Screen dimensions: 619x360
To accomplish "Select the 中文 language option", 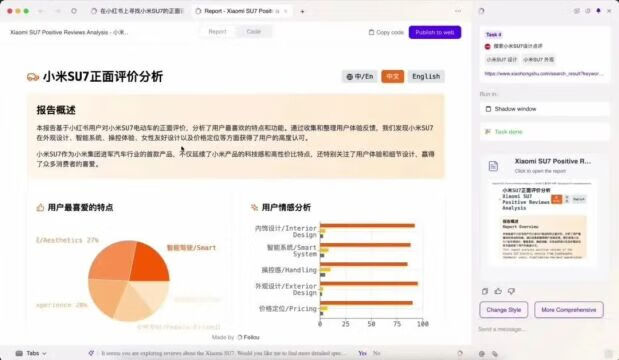I will pos(392,76).
